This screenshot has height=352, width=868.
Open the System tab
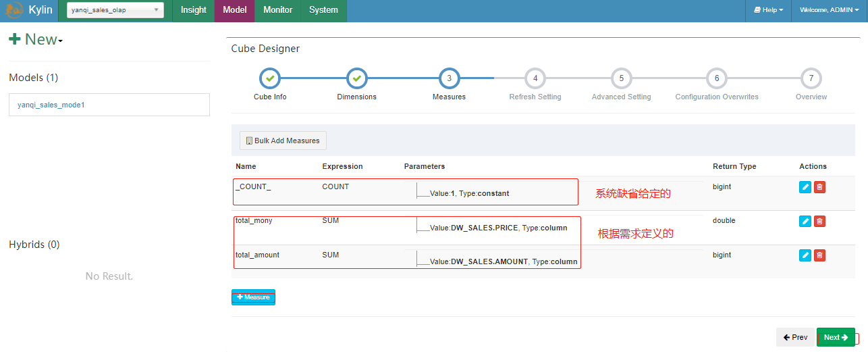pyautogui.click(x=324, y=10)
